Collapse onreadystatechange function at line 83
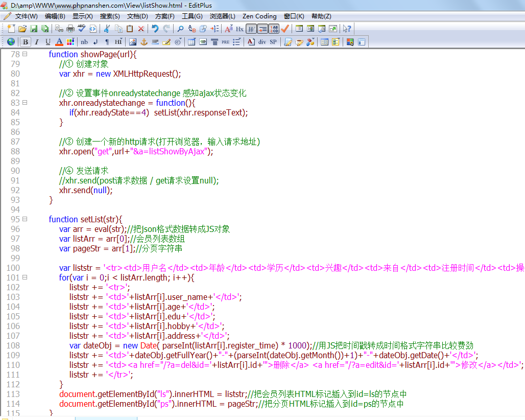This screenshot has height=420, width=525. [x=25, y=103]
